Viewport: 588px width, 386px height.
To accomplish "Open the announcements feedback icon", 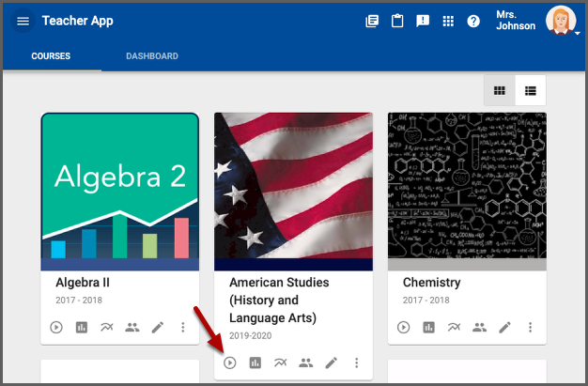I will click(x=423, y=22).
